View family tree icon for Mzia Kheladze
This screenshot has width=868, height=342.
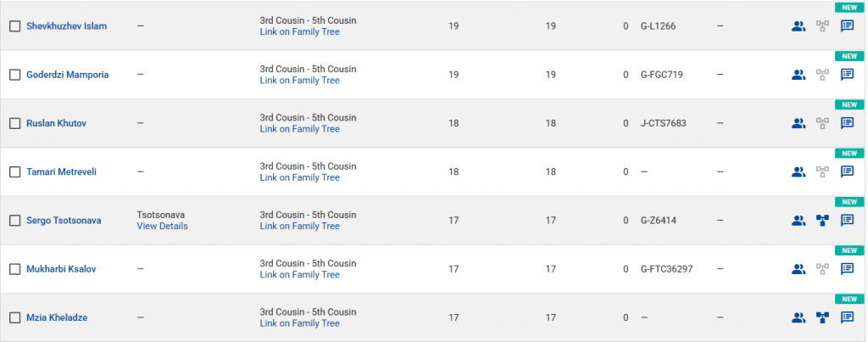821,318
